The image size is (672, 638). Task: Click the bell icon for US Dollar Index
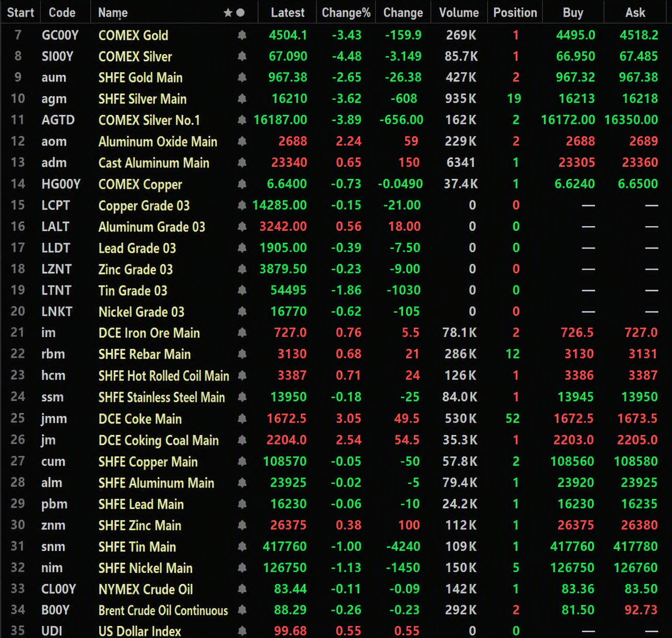coord(242,631)
